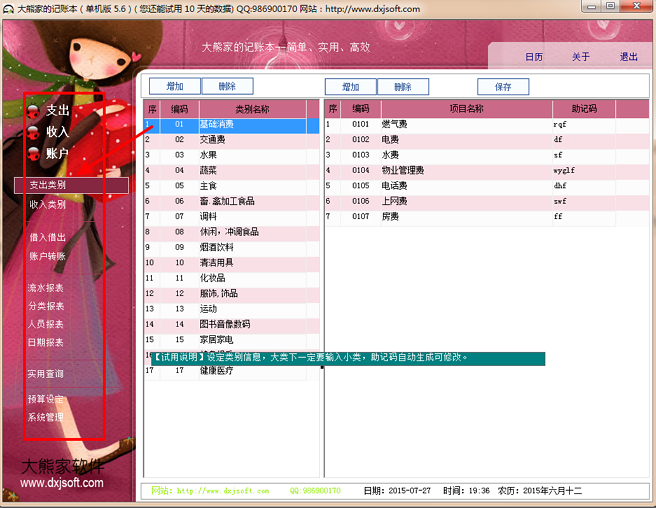Click the 退出 link to exit
Viewport: 656px width, 508px height.
(628, 57)
